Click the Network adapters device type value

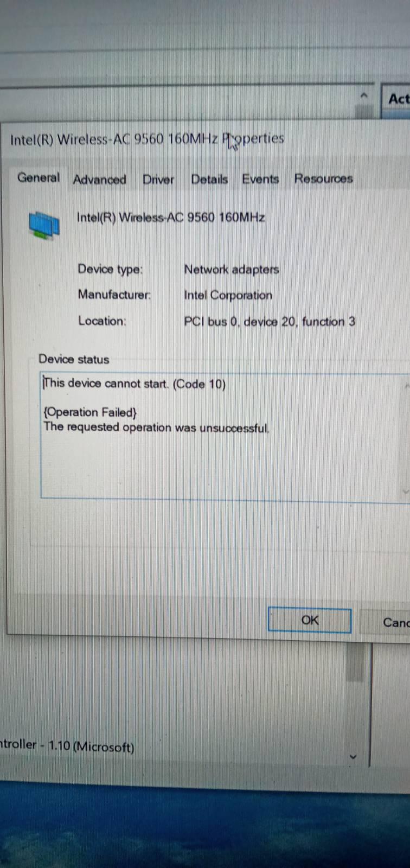coord(232,269)
